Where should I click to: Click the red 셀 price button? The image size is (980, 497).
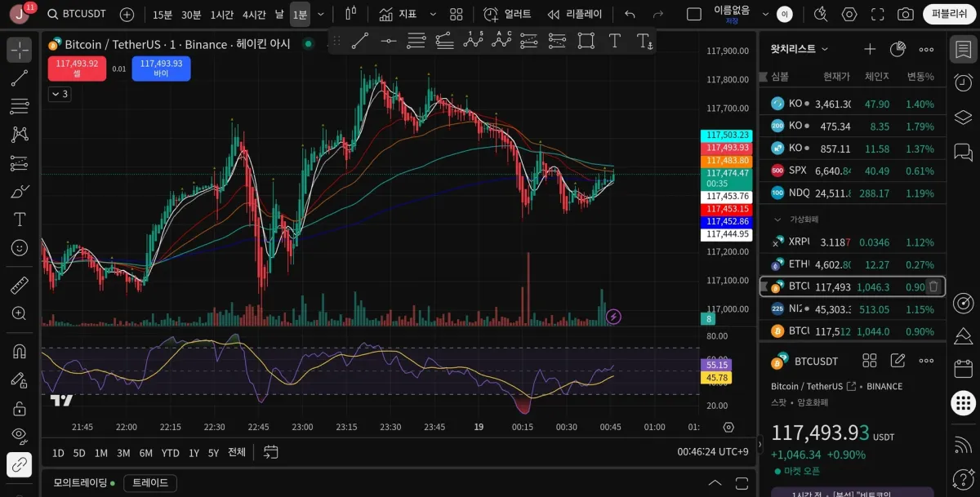point(77,69)
